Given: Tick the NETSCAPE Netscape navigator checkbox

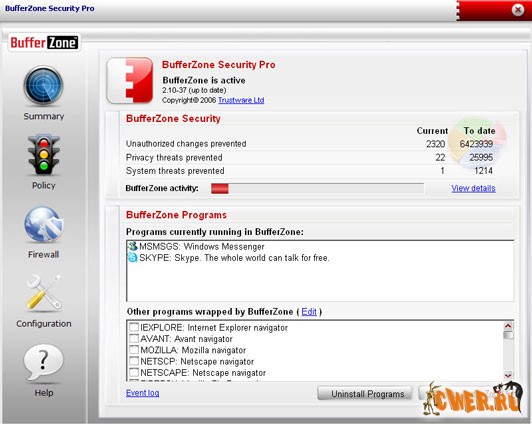Looking at the screenshot, I should (x=134, y=372).
